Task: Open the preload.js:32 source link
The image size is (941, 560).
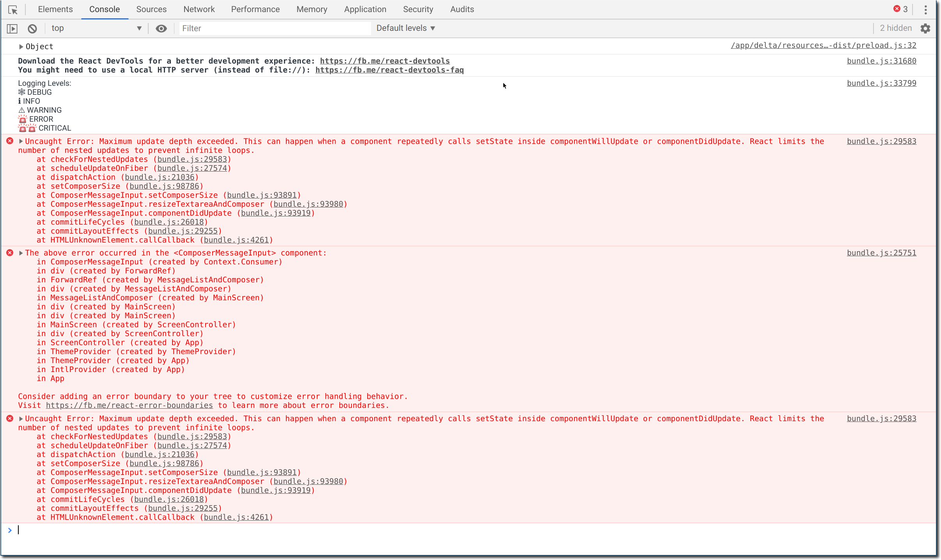Action: pyautogui.click(x=824, y=46)
